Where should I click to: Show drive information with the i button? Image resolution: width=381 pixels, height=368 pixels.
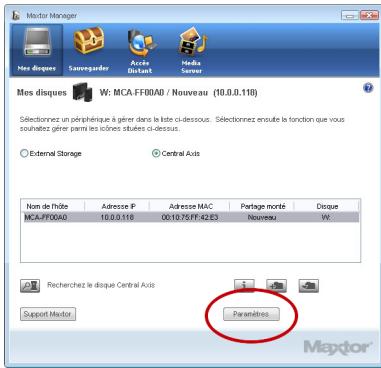tap(244, 286)
